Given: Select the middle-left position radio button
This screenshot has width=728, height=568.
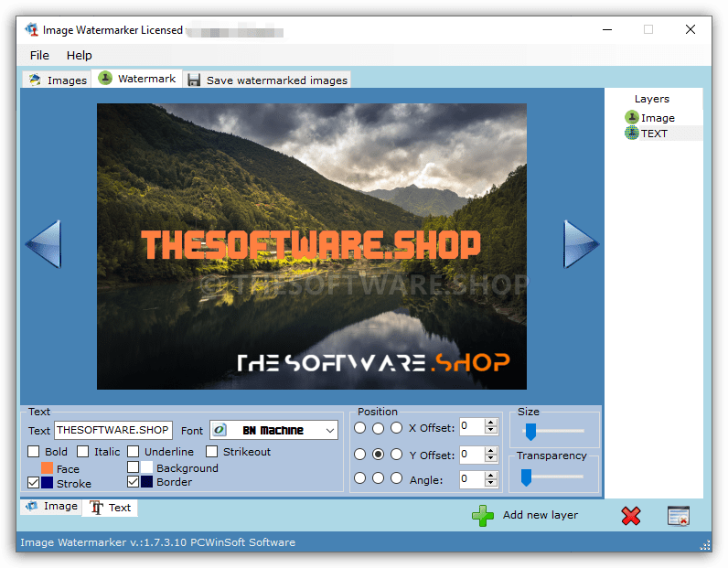Looking at the screenshot, I should (359, 455).
